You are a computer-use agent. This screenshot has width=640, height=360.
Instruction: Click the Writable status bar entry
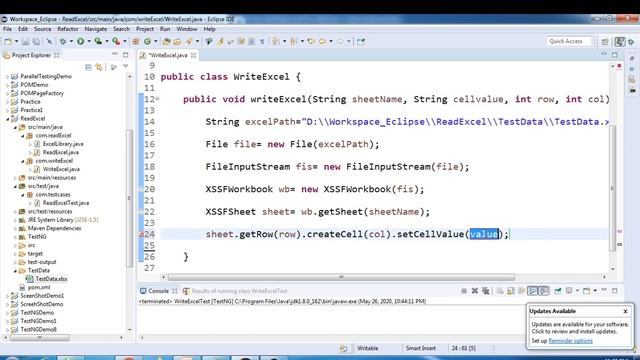click(367, 349)
